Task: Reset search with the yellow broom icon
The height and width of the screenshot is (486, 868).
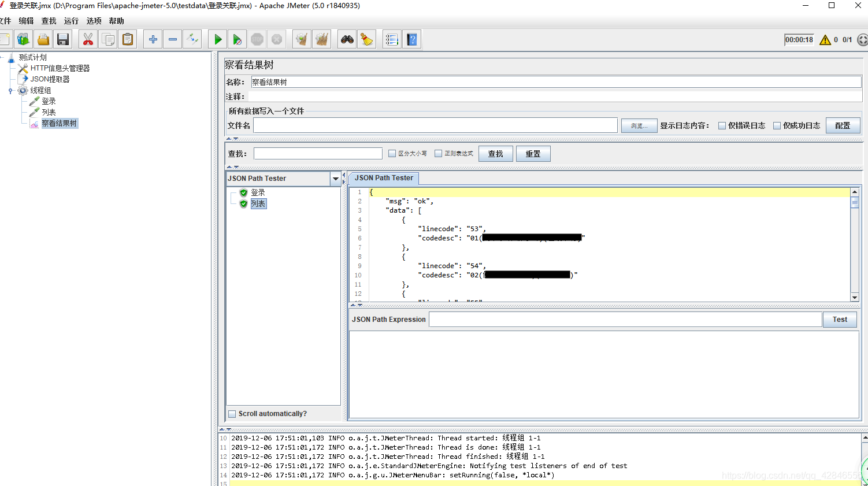Action: point(367,39)
